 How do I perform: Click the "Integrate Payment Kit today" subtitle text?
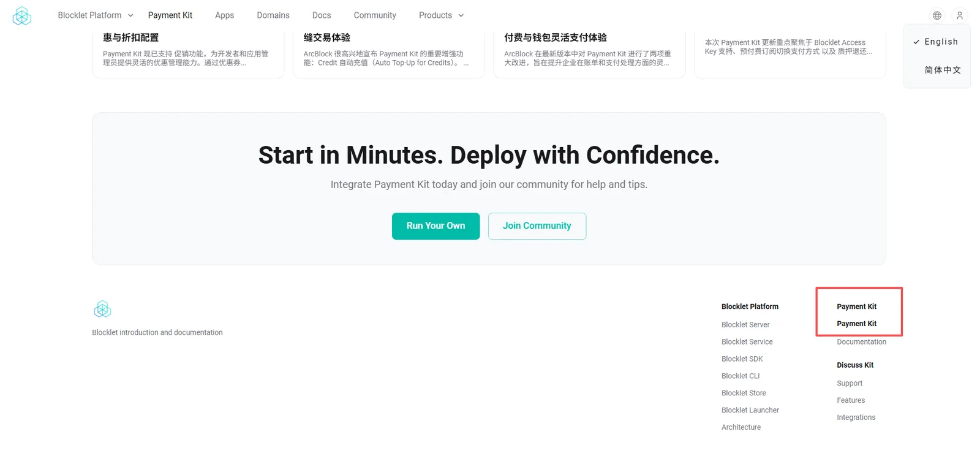(x=489, y=185)
